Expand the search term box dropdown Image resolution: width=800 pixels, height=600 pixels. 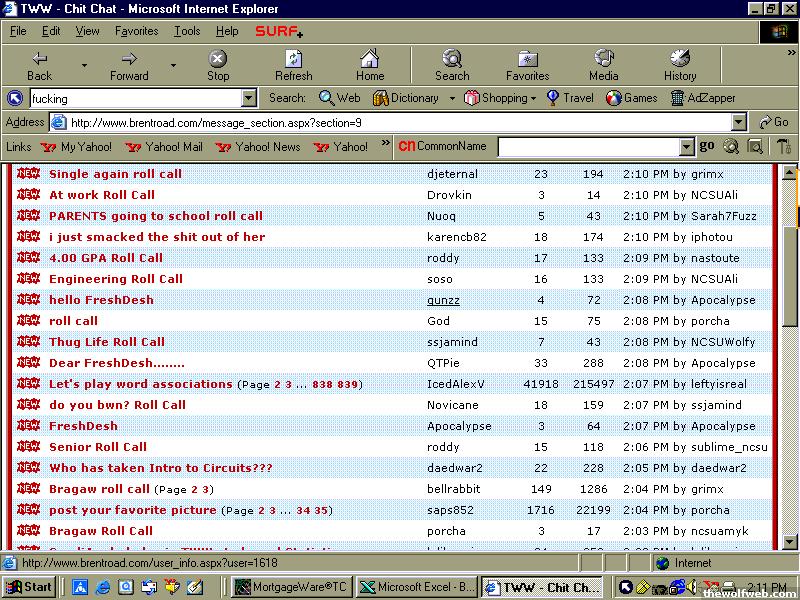[x=249, y=98]
